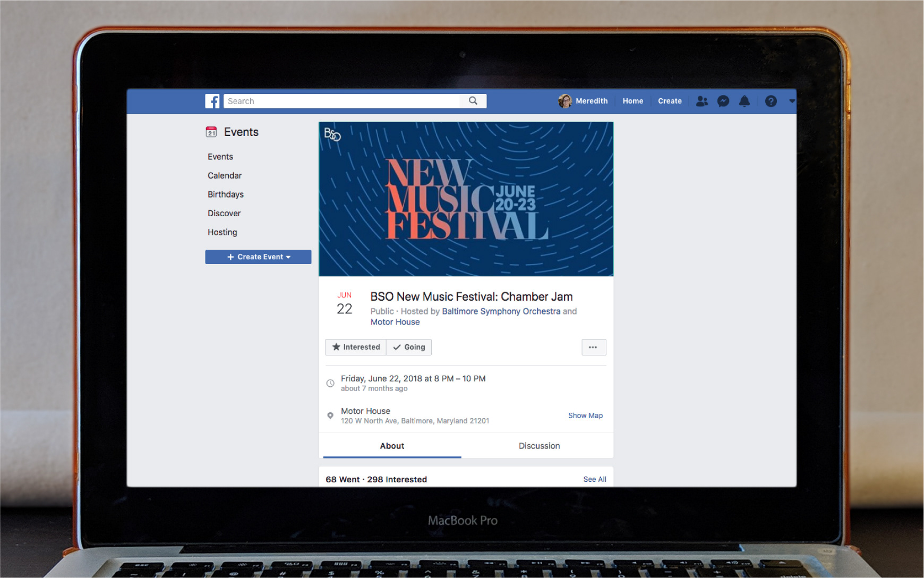This screenshot has width=924, height=578.
Task: Click Show Map link
Action: (x=585, y=415)
